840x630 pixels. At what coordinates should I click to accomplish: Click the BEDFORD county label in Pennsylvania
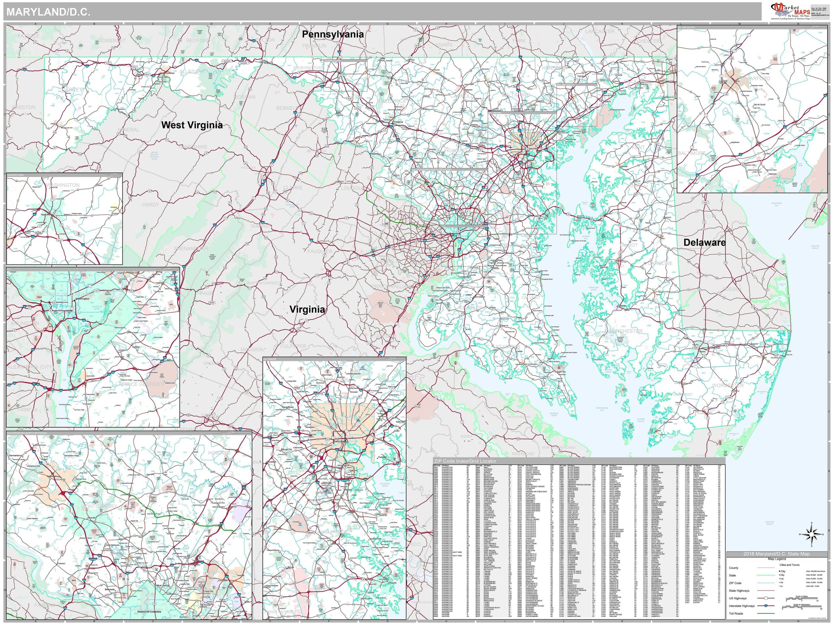point(198,40)
